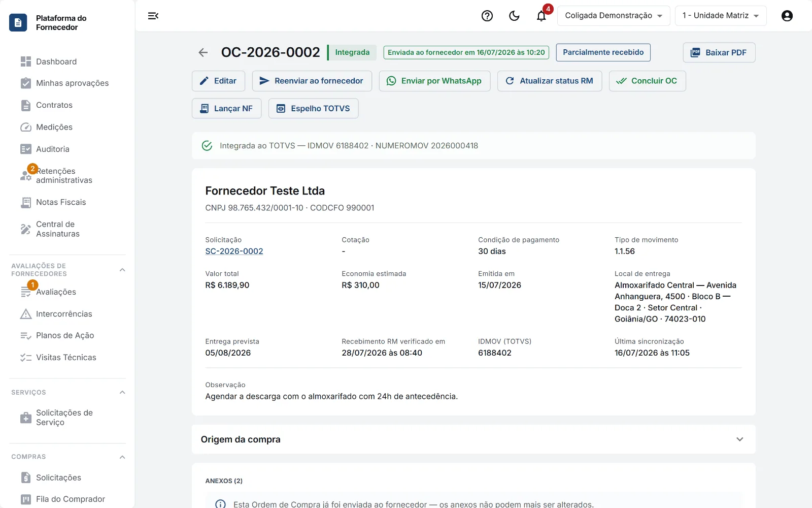Click the Integrada status chip

352,52
